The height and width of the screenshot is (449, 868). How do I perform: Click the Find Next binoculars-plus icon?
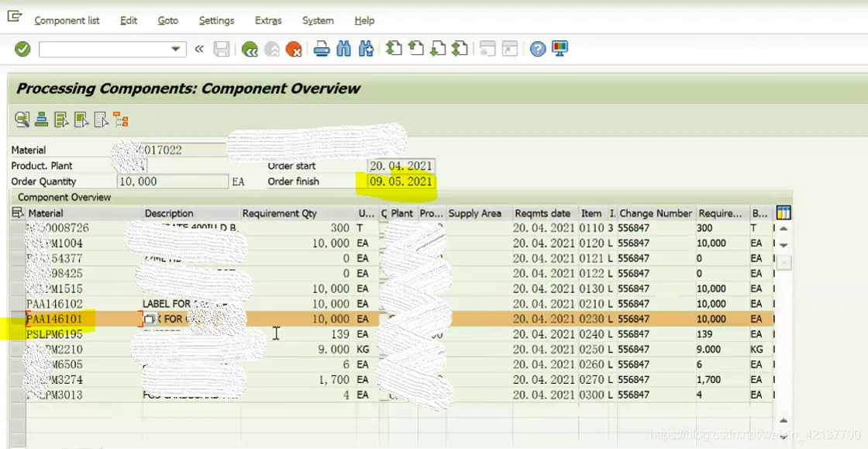click(366, 50)
